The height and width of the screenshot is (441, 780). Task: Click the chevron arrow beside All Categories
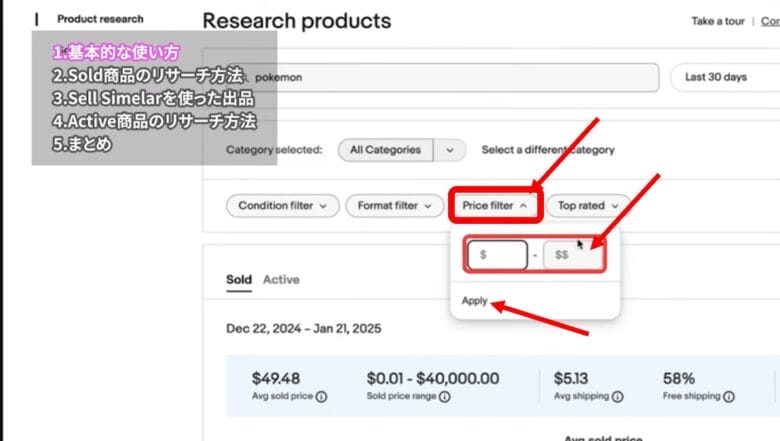click(x=450, y=150)
